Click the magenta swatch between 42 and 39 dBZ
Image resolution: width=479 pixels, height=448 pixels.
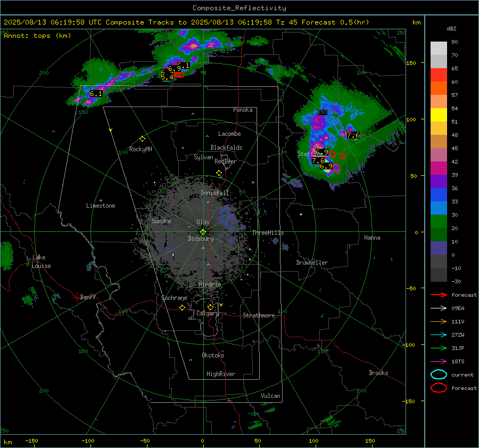(x=439, y=168)
